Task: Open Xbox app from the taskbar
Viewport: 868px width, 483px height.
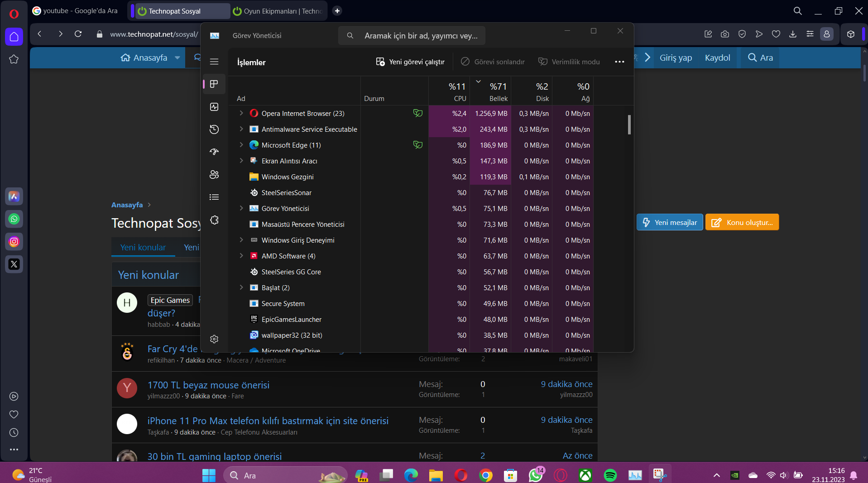Action: 585,475
